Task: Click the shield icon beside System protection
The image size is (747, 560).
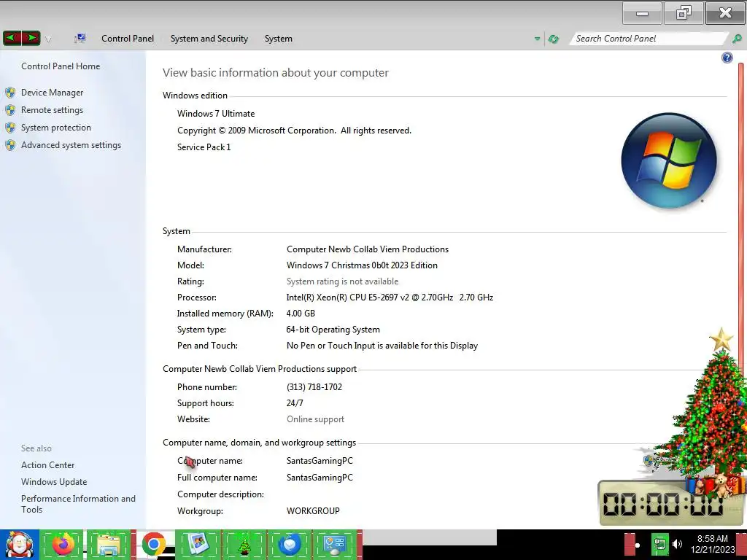Action: [x=10, y=128]
